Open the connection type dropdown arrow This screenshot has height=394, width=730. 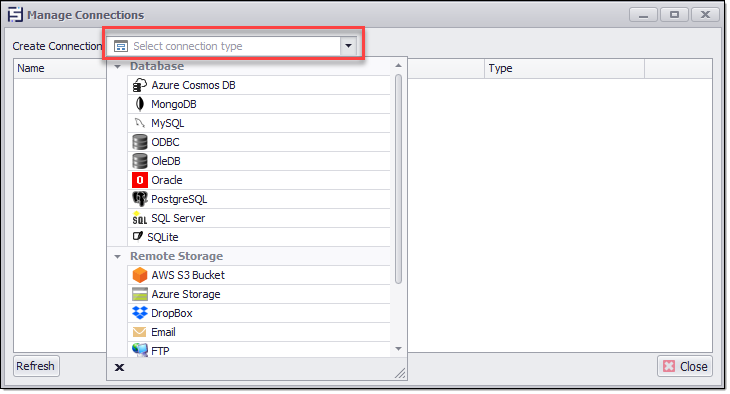point(348,46)
